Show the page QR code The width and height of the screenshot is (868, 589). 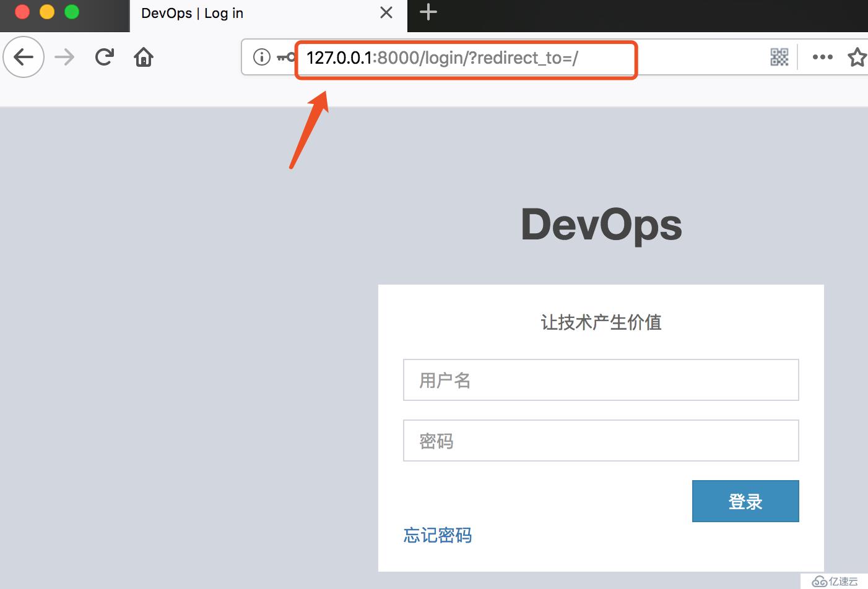click(779, 57)
